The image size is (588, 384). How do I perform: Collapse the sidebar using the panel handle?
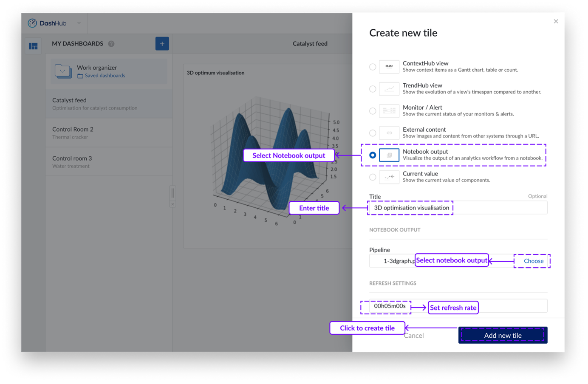click(172, 193)
